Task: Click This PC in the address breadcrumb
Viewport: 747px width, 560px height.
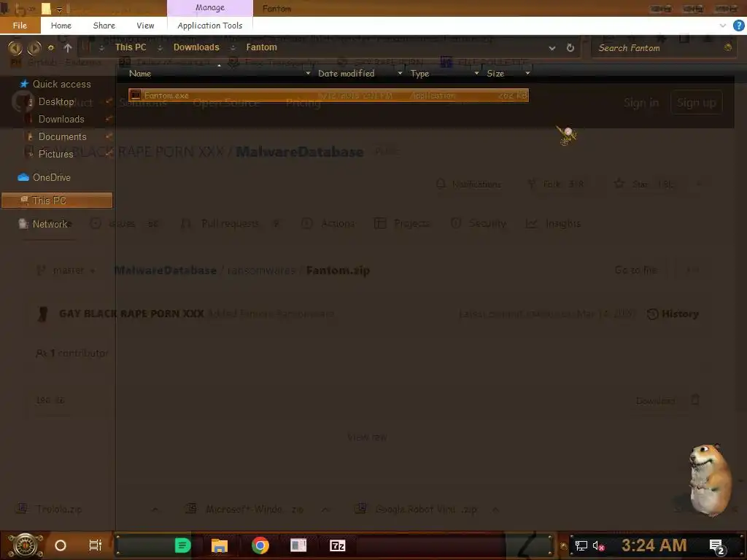Action: (131, 47)
